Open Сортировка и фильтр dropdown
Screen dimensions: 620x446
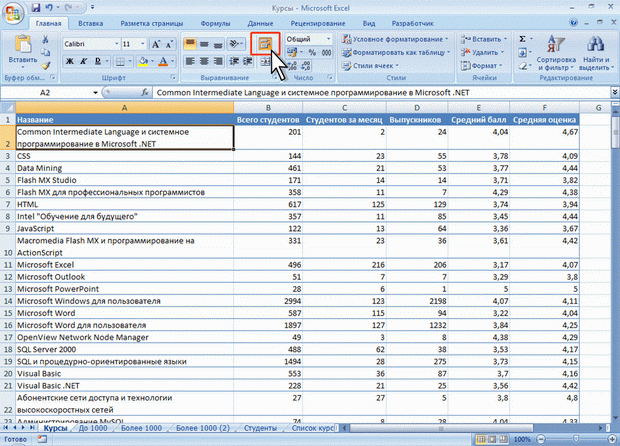556,53
